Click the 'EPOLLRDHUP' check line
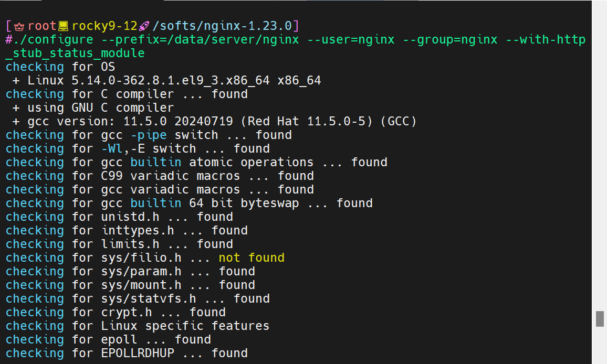607x364 pixels. [127, 353]
